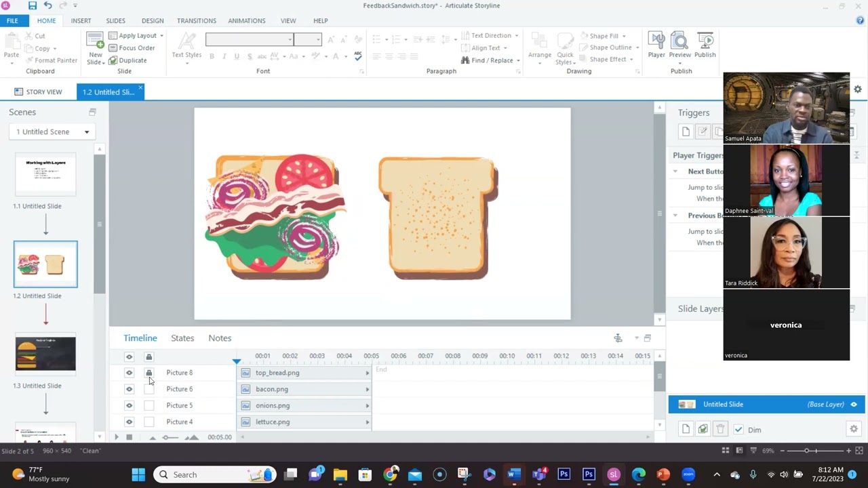Toggle Base Layer visibility eye

[x=854, y=405]
